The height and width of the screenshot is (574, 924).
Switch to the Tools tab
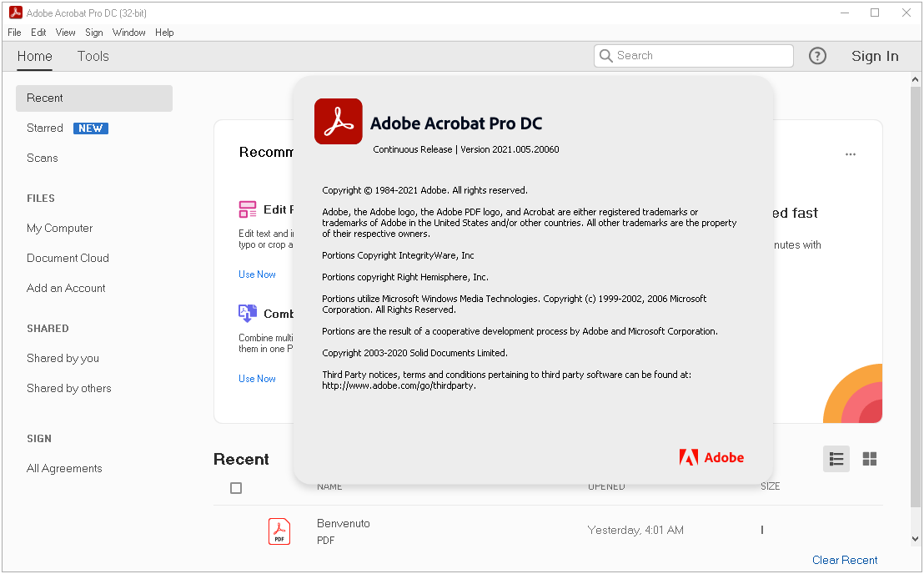click(93, 56)
